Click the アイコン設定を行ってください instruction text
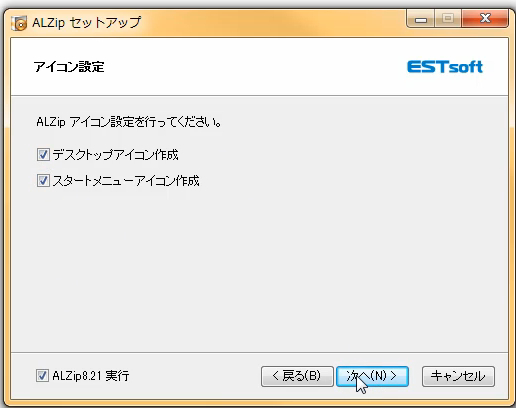Image resolution: width=516 pixels, height=408 pixels. pos(129,122)
